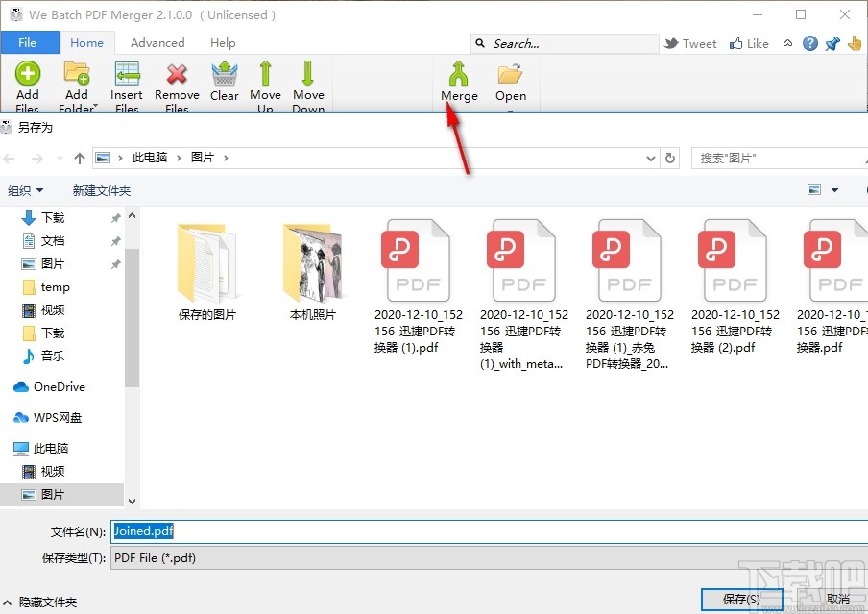The height and width of the screenshot is (614, 868).
Task: Unpin 下载 from quick access
Action: click(x=114, y=217)
